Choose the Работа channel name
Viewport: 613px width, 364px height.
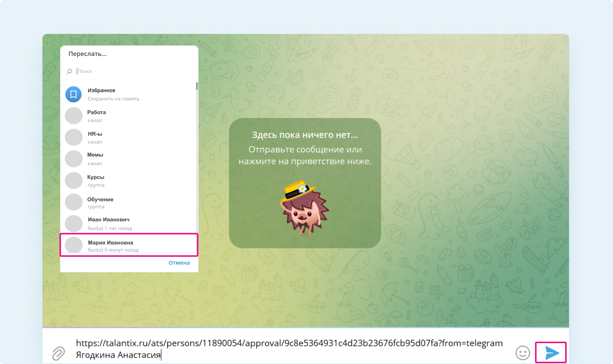pos(97,112)
